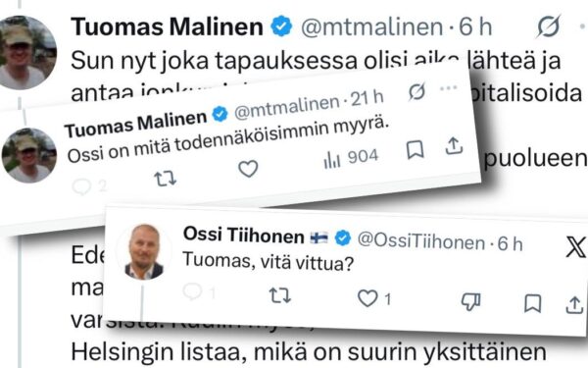
Task: Share the 21 h Tuomas Malinen tweet
Action: click(x=454, y=146)
